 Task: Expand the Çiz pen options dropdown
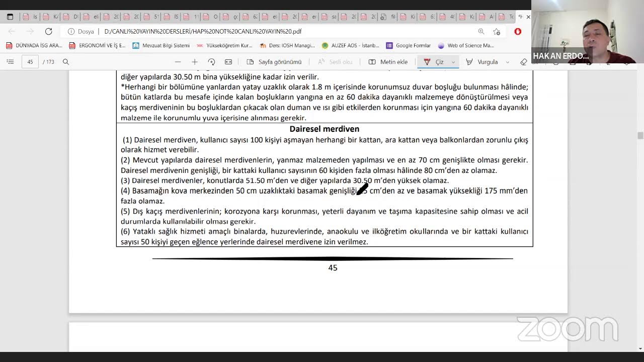453,62
